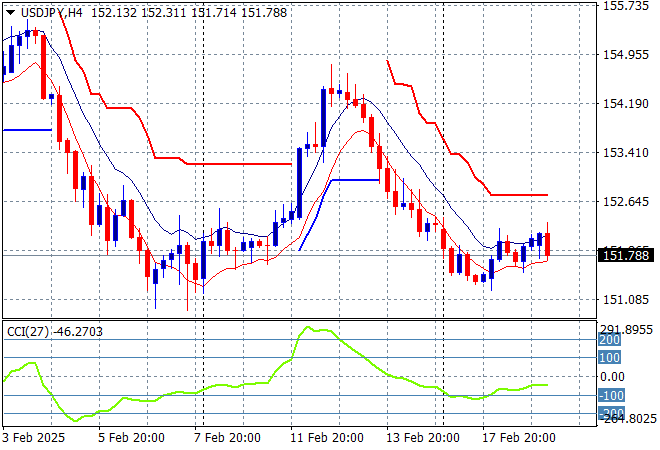Click the 13 Feb 20:00 time label

tap(424, 438)
